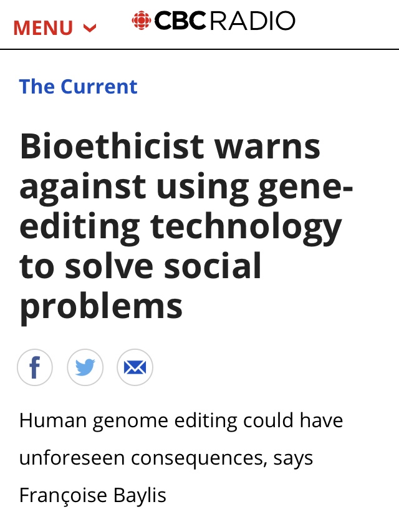Click the bold "CBC" letters in header
Screen dimensions: 399x532
[180, 21]
